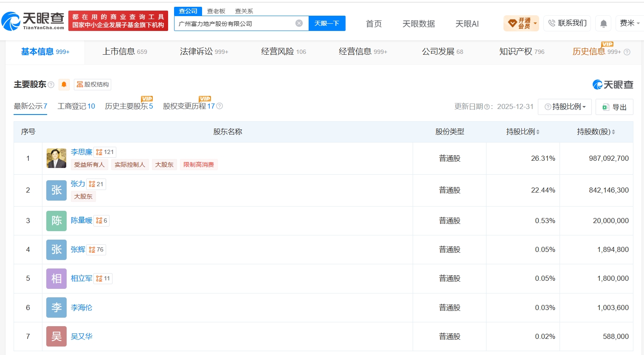This screenshot has height=355, width=644.
Task: Click the 天眼一下 search button
Action: (x=327, y=23)
